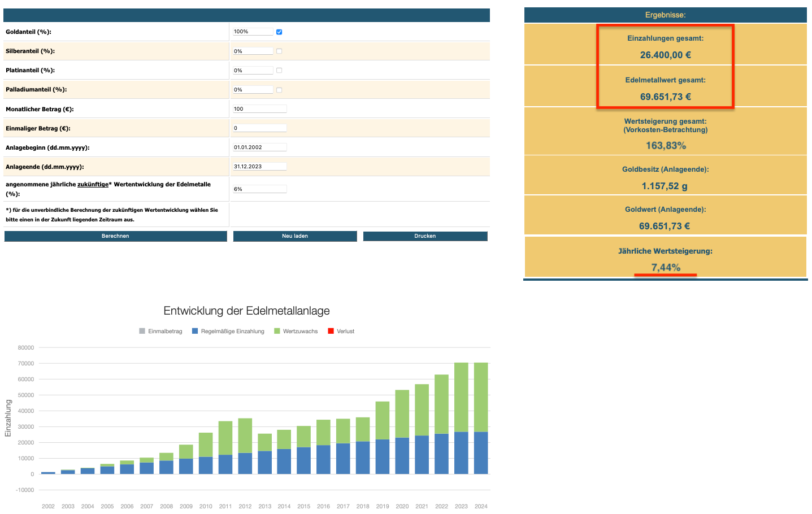Viewport: 812px width, 514px height.
Task: Edit the 6% annual Wertentwicklung field
Action: coord(259,189)
